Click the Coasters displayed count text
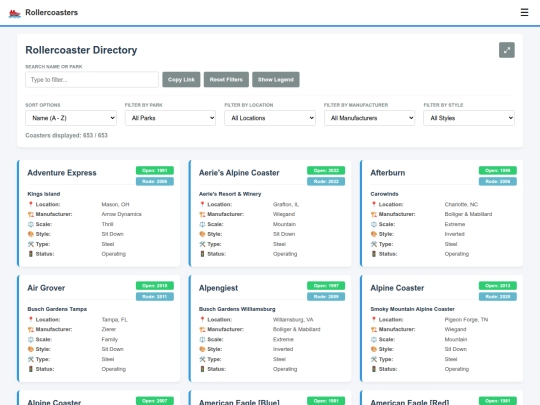Image resolution: width=540 pixels, height=405 pixels. coord(66,135)
